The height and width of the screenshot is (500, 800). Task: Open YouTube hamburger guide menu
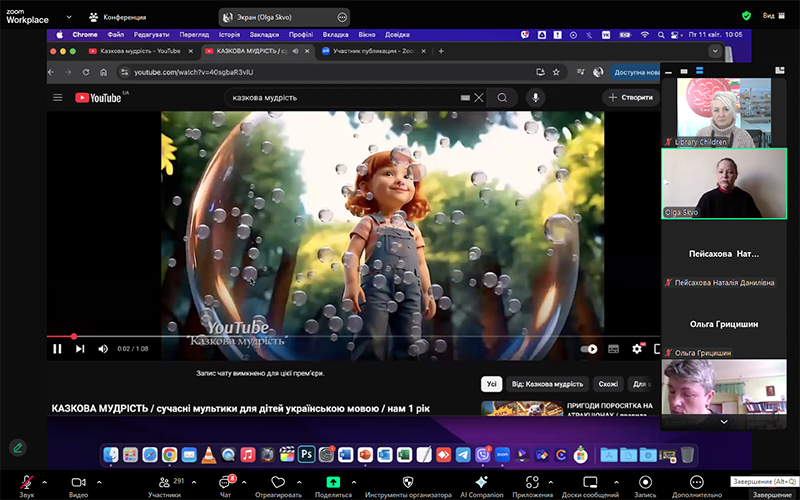click(58, 97)
